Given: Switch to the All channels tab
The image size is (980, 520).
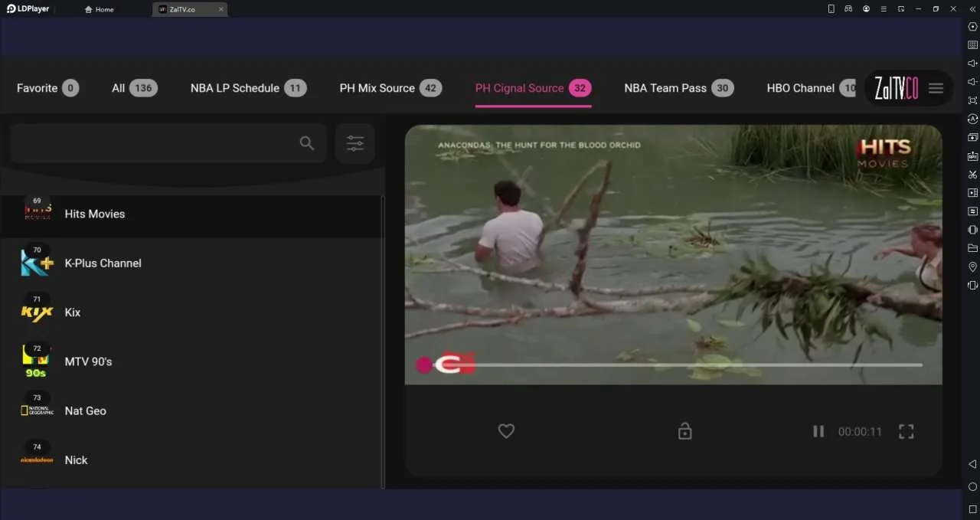Looking at the screenshot, I should click(134, 88).
